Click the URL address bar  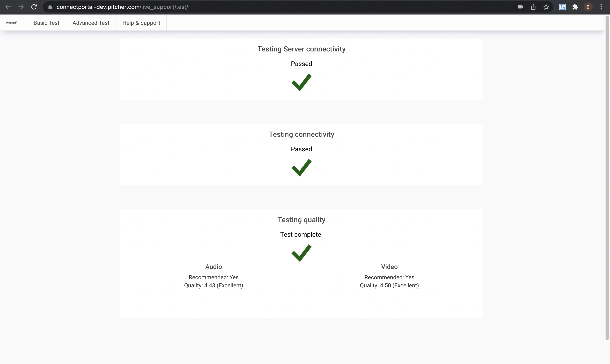point(270,7)
